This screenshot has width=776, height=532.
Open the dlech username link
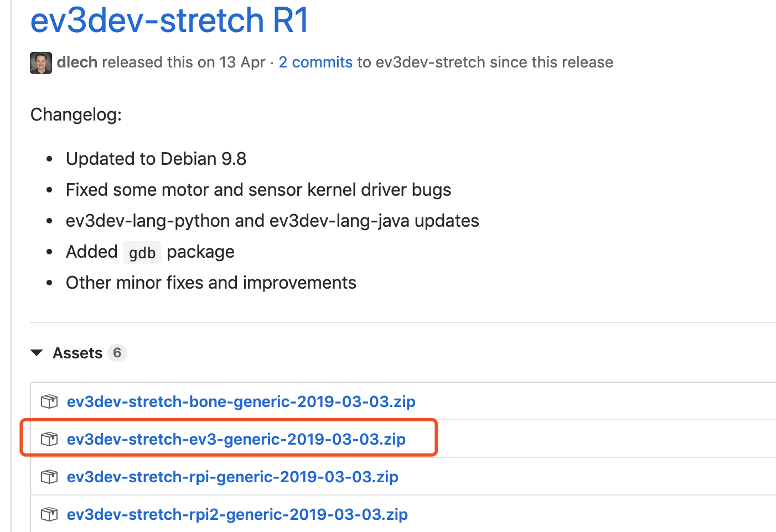pos(77,62)
